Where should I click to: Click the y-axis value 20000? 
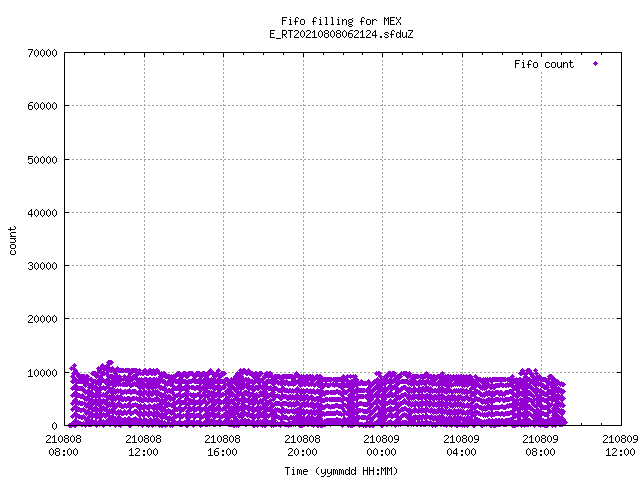pos(42,319)
